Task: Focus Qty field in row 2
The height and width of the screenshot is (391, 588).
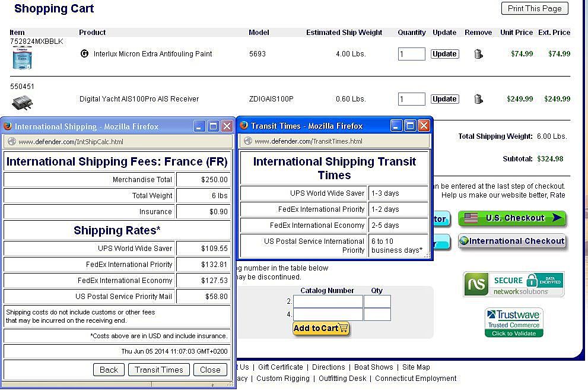Action: (x=377, y=301)
